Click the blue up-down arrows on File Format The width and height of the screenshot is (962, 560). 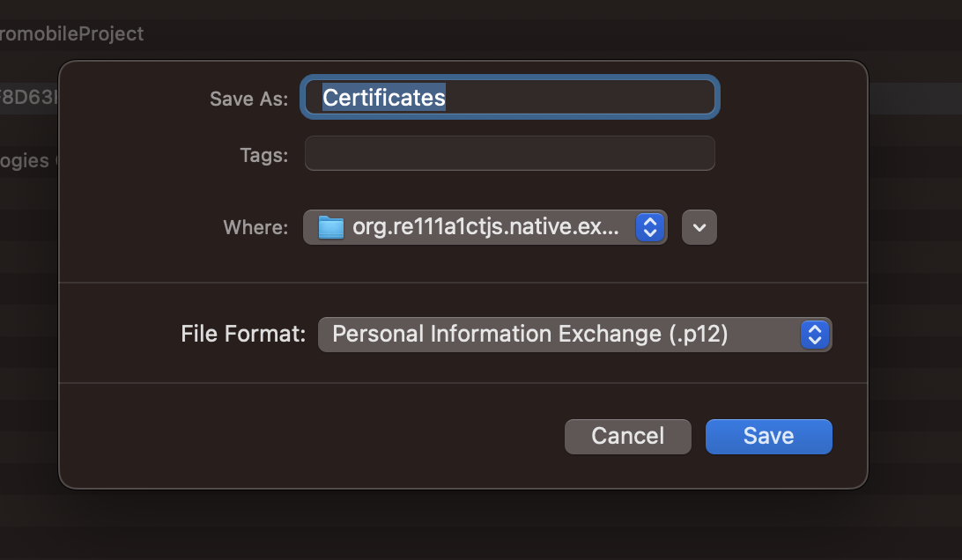[815, 335]
